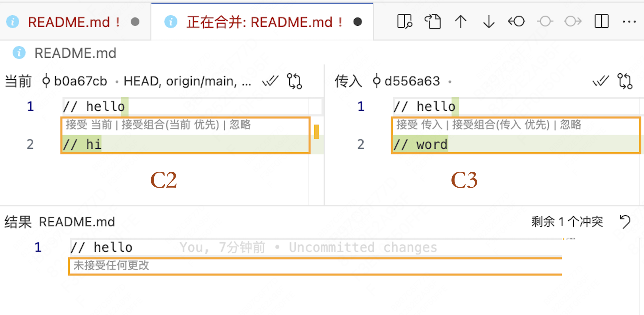The height and width of the screenshot is (315, 644).
Task: Click compare icon in the 当前 pane header
Action: (x=294, y=81)
